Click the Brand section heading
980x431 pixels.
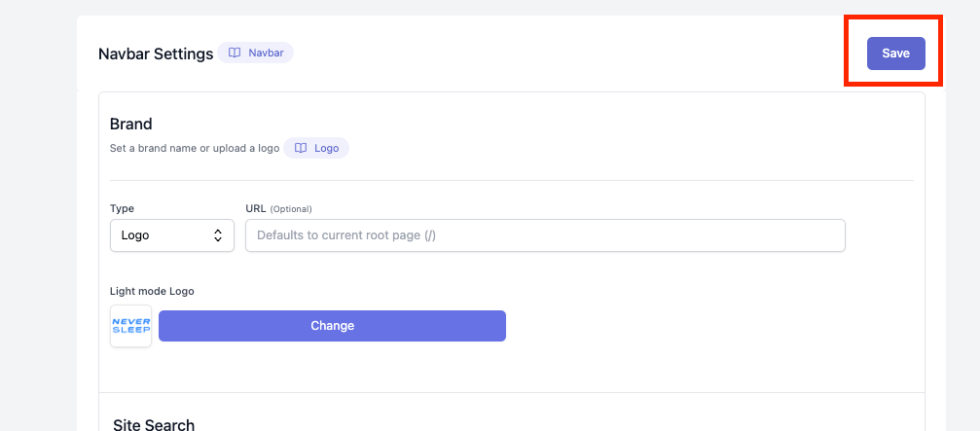click(x=130, y=124)
